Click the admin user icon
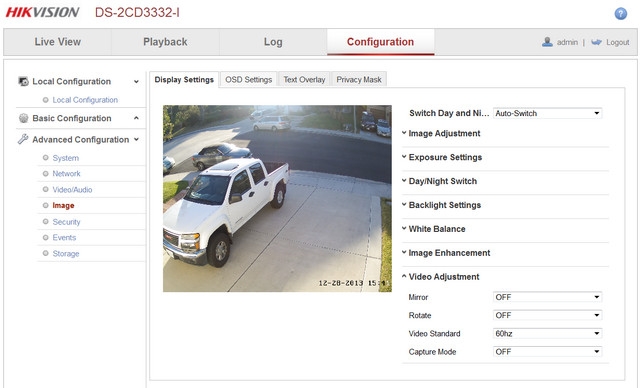The height and width of the screenshot is (388, 640). pyautogui.click(x=547, y=42)
